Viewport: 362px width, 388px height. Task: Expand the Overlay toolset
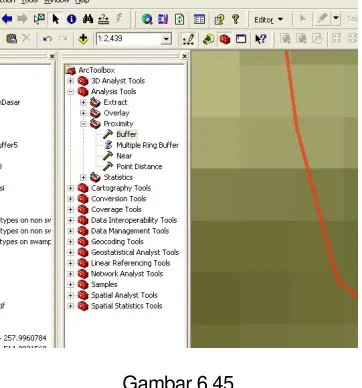tap(84, 113)
